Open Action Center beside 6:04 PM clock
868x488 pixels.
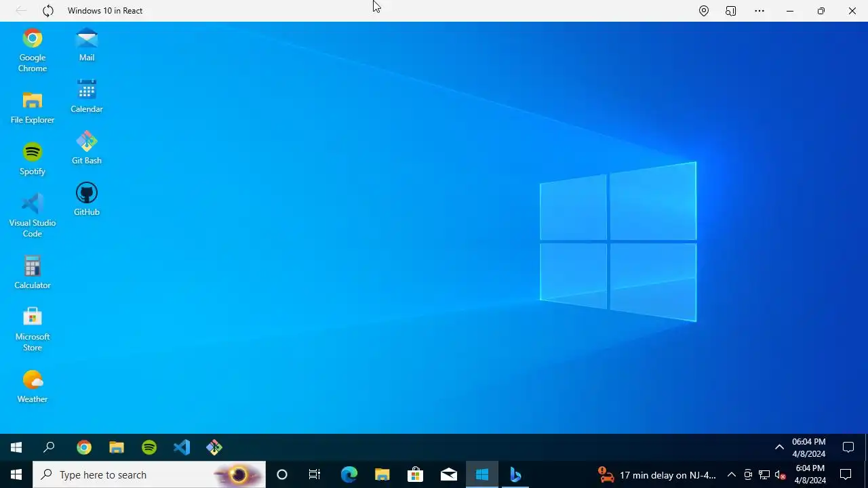[x=846, y=474]
